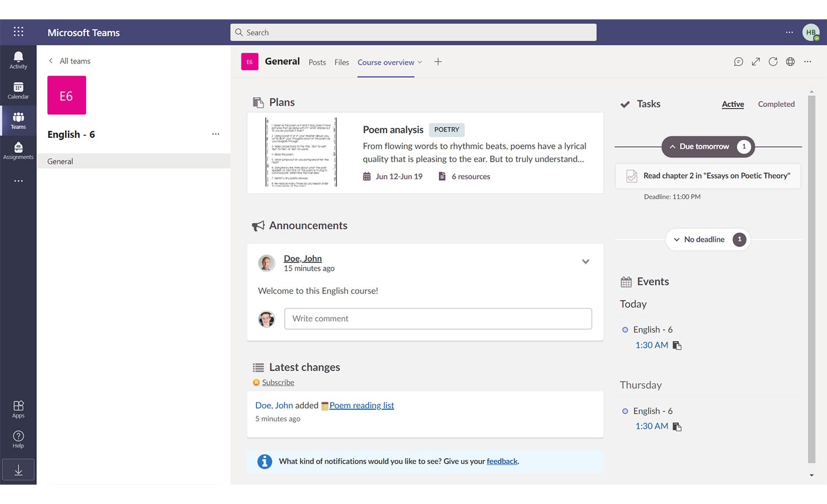
Task: Show more apps ellipsis in sidebar
Action: pos(18,181)
